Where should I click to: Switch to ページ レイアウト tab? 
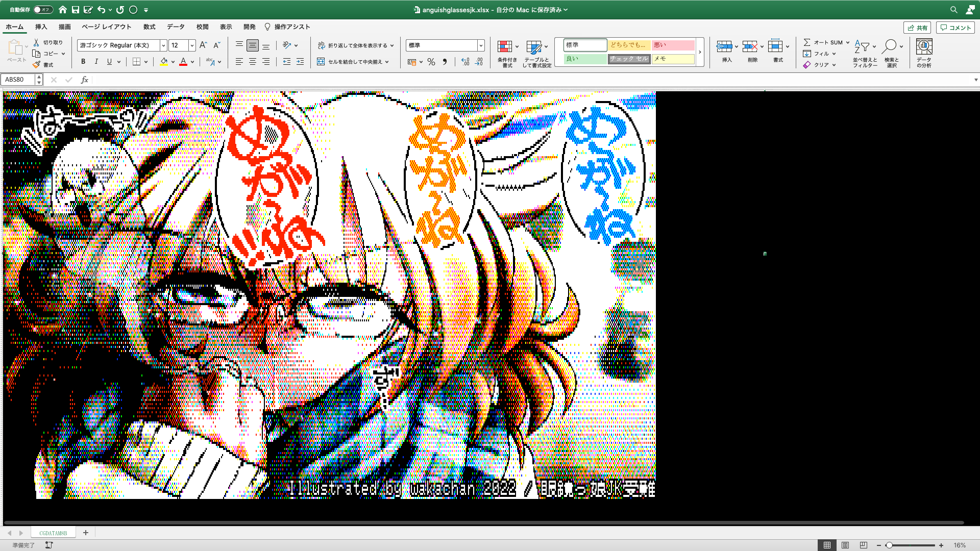click(x=107, y=27)
